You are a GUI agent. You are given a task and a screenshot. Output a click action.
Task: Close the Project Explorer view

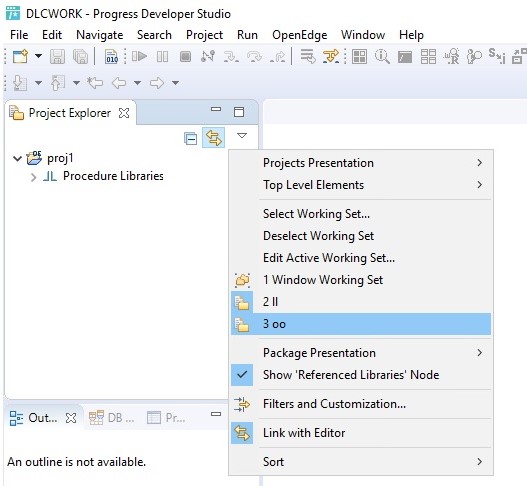tap(124, 113)
